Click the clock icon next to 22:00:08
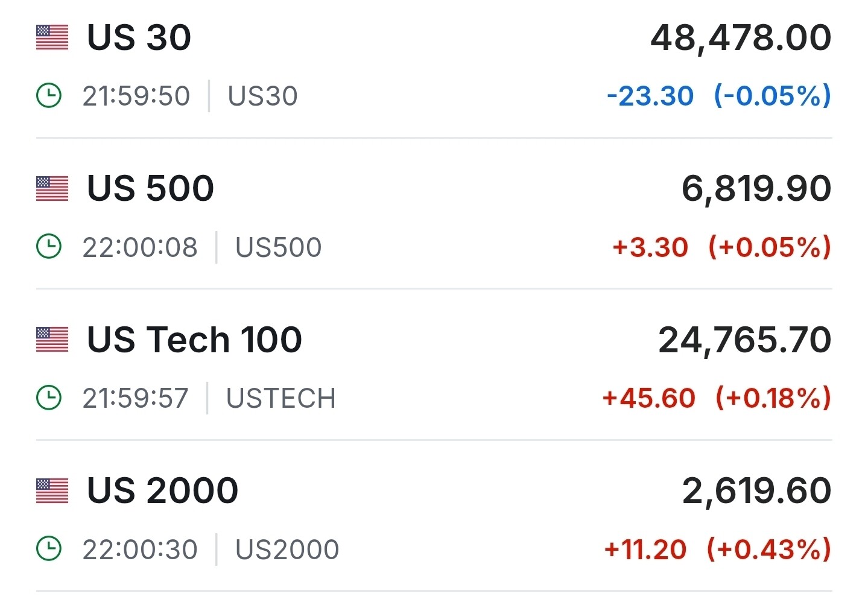 tap(49, 247)
